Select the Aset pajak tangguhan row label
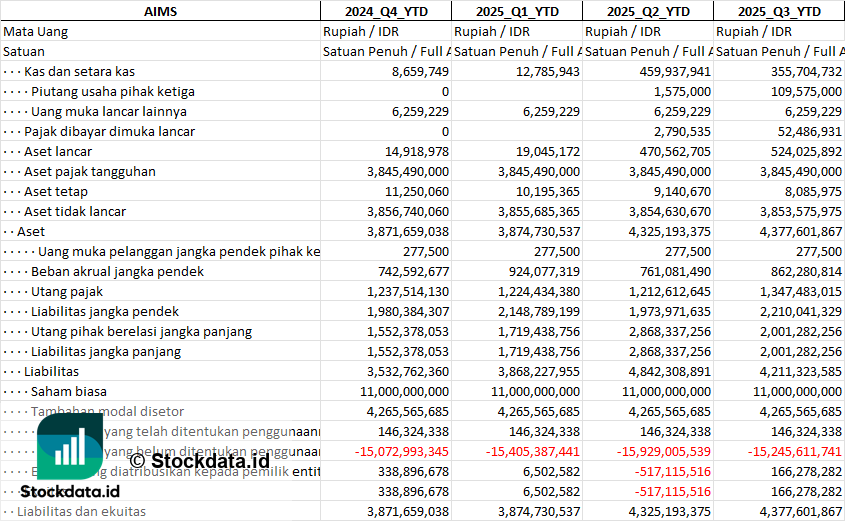The image size is (845, 521). pos(90,171)
